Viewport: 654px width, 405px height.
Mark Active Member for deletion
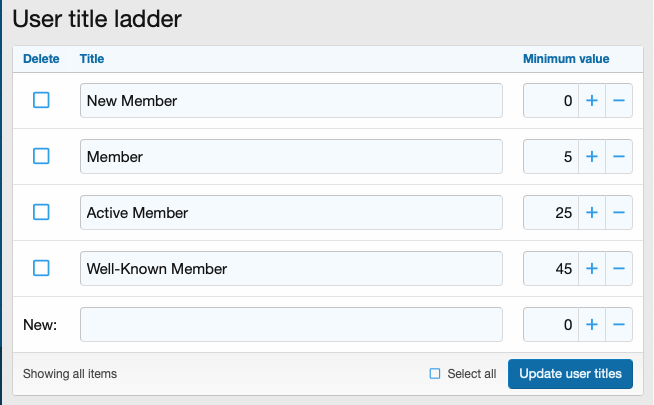point(41,212)
